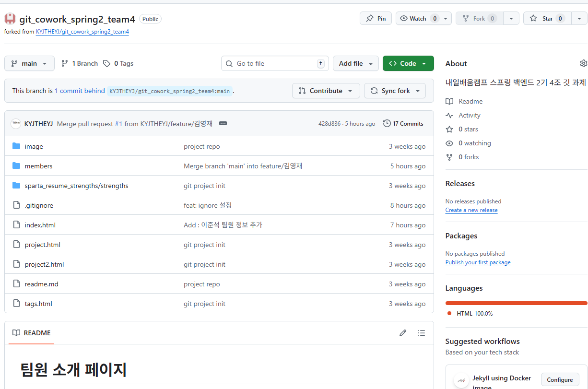
Task: Click the file icon next to index.html
Action: [16, 225]
